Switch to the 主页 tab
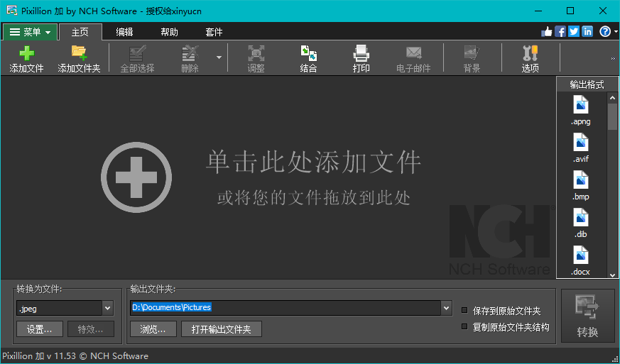Image resolution: width=620 pixels, height=364 pixels. tap(80, 32)
